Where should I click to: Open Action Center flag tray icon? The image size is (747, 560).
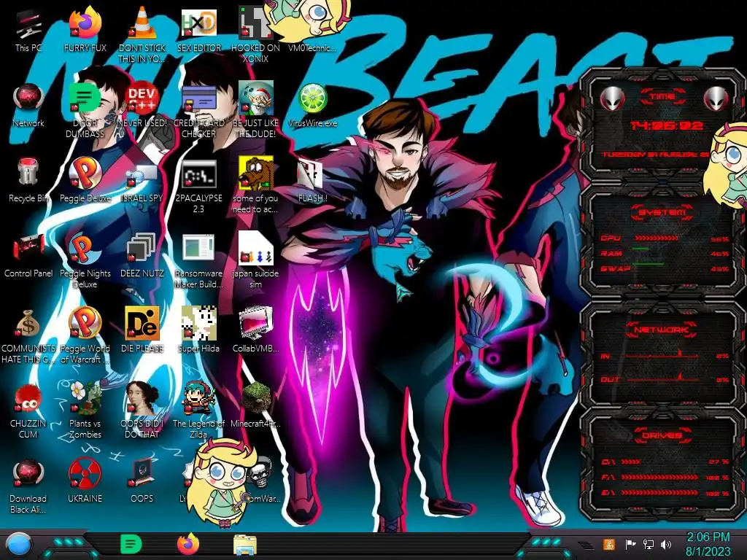[x=630, y=544]
